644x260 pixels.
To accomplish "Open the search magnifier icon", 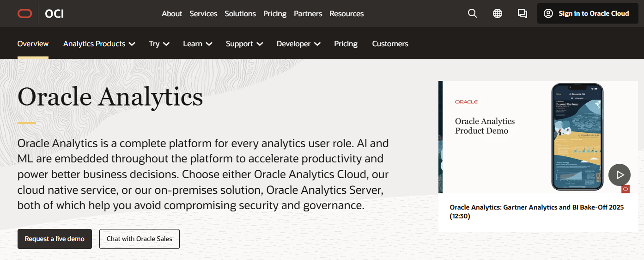I will (472, 13).
